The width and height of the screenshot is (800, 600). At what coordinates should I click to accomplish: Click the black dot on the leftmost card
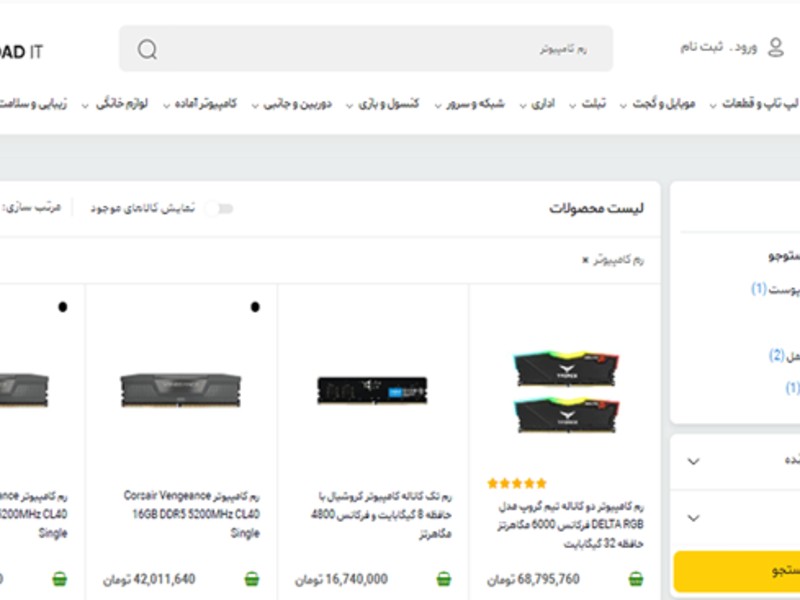[x=63, y=307]
